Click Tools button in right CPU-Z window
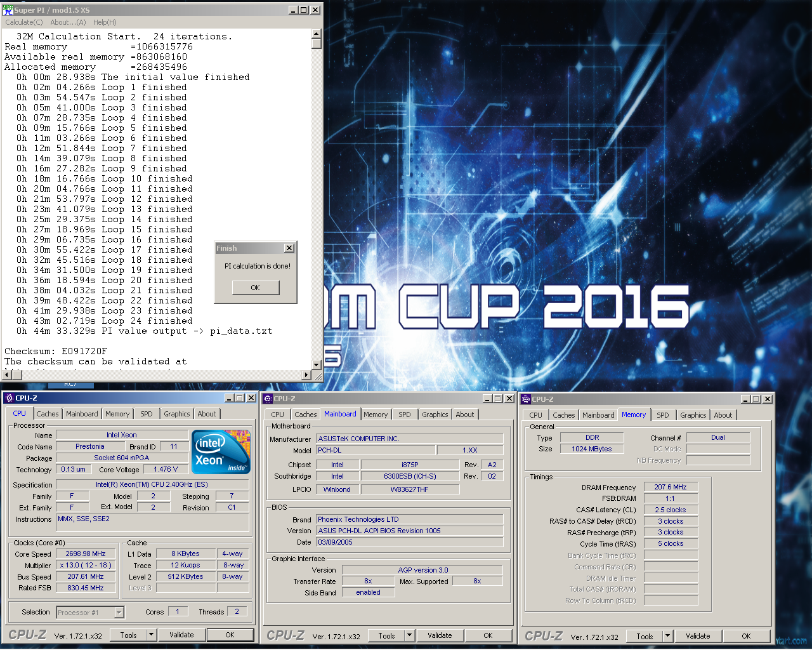Screen dimensions: 812x650 645,636
